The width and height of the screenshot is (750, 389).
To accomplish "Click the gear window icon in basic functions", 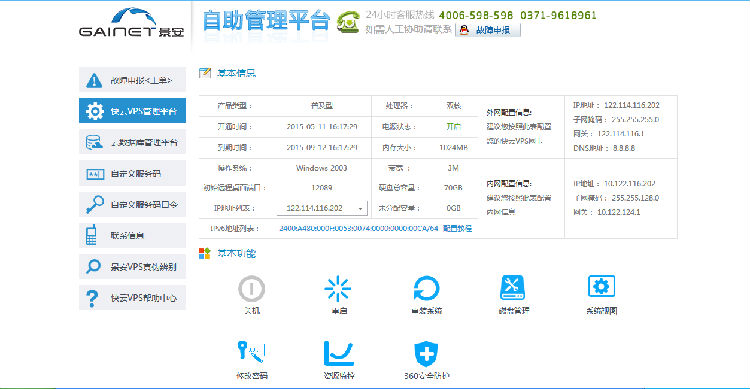I will tap(601, 286).
